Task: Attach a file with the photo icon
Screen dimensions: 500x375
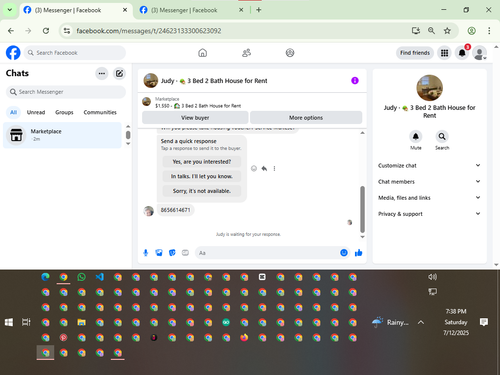Action: click(159, 253)
